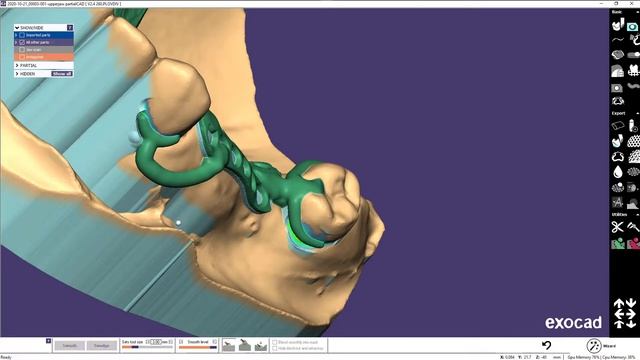
Task: Click the pill-shaped bar tool icon
Action: [x=633, y=55]
